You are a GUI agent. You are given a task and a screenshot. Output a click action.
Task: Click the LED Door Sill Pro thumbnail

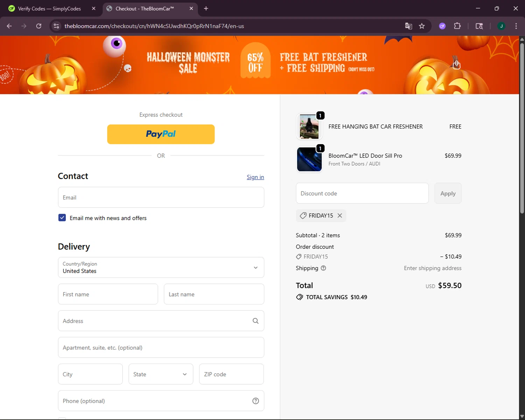[309, 160]
